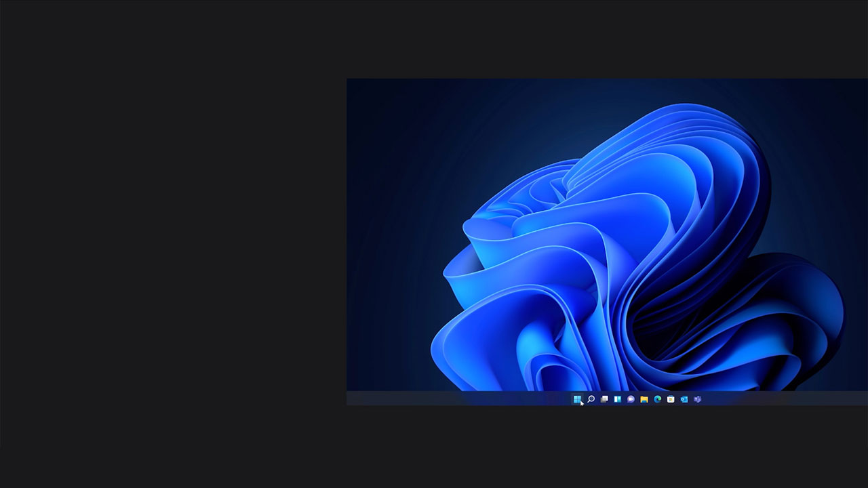Click the blue bloom wallpaper shape
The height and width of the screenshot is (488, 868).
pos(610,271)
